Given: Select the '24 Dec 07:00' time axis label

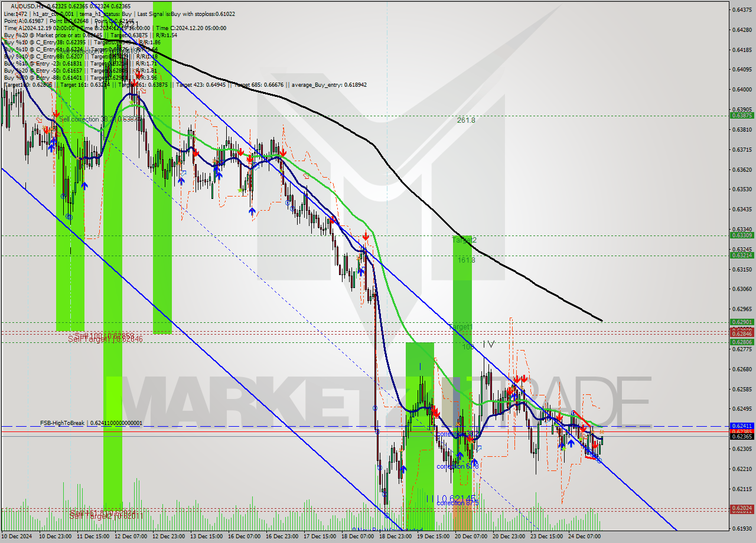Looking at the screenshot, I should [x=584, y=537].
